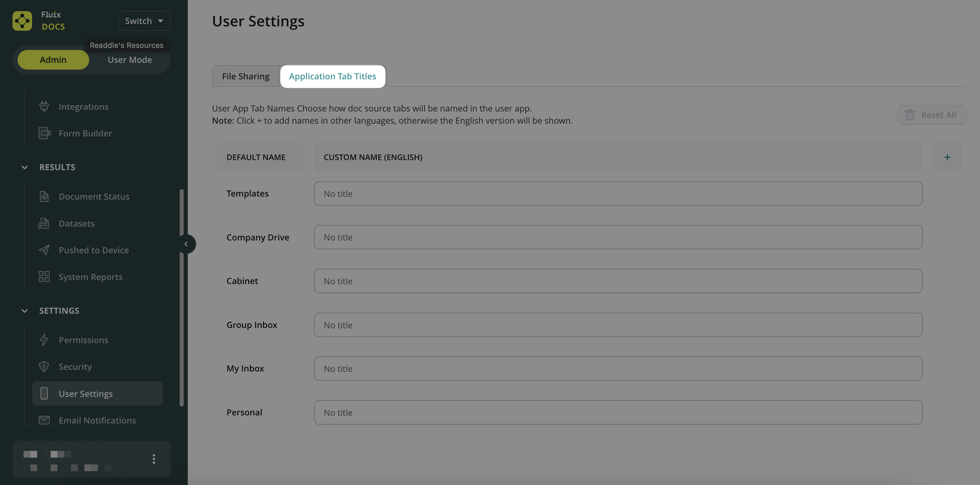Click the Templates custom name field
The width and height of the screenshot is (980, 485).
coord(618,194)
